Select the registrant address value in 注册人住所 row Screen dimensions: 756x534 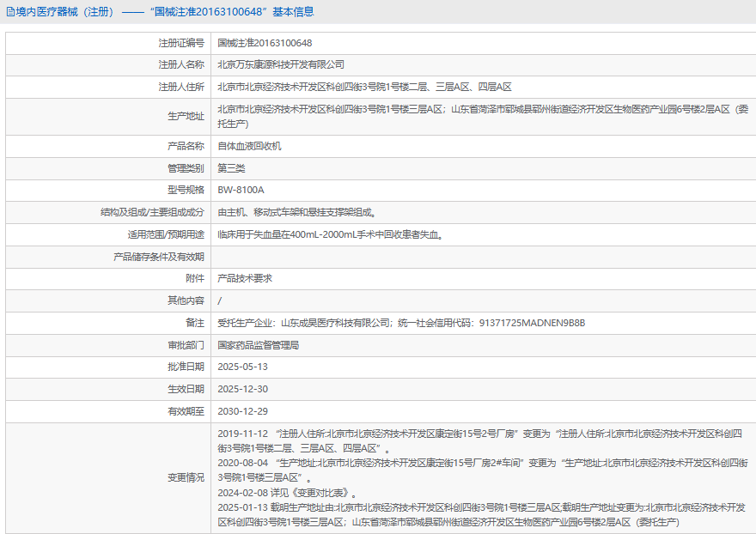[364, 87]
